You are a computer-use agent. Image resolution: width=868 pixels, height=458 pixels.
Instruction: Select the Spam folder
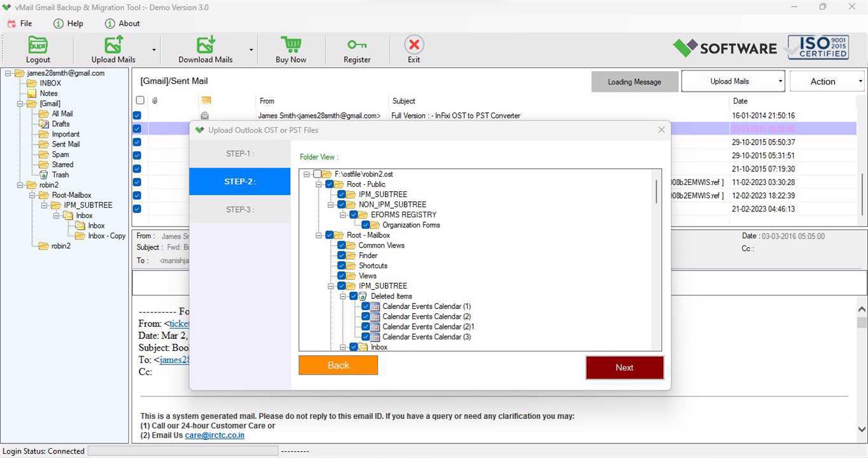point(60,155)
